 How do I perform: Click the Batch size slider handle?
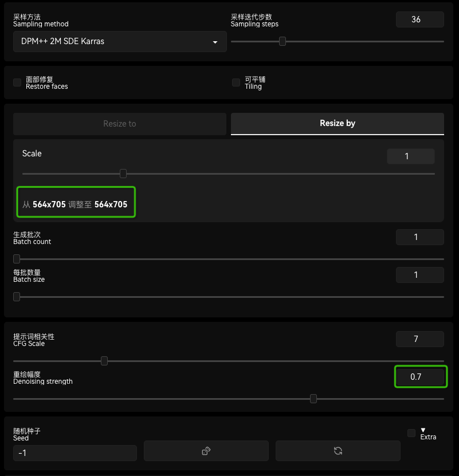16,296
